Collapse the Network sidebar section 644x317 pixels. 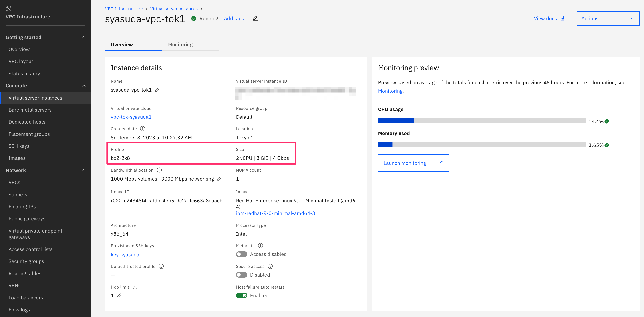pyautogui.click(x=84, y=170)
